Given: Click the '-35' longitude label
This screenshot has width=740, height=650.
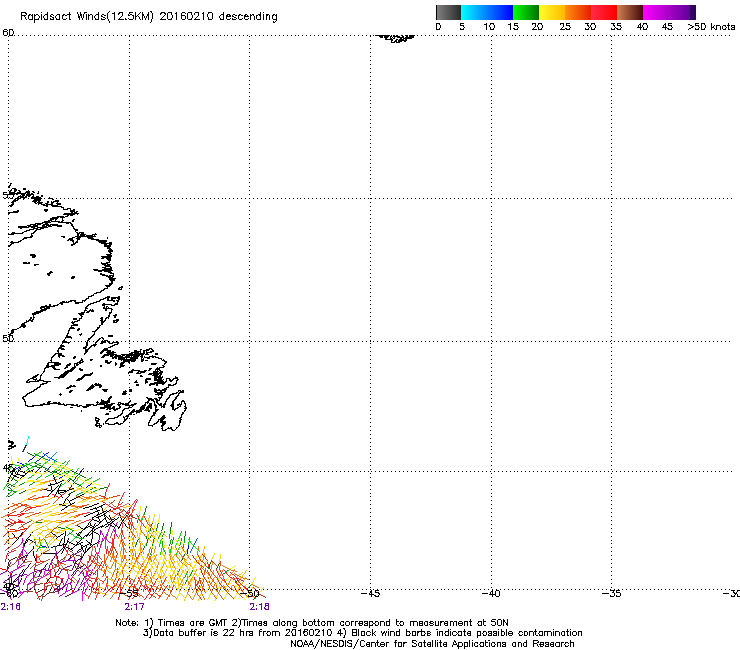Looking at the screenshot, I should click(x=612, y=593).
